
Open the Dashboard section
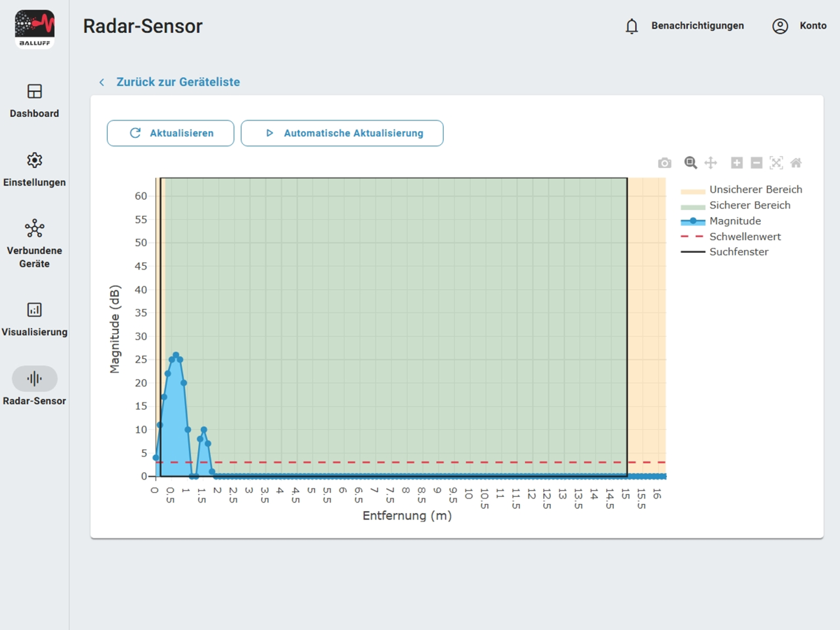pos(34,93)
